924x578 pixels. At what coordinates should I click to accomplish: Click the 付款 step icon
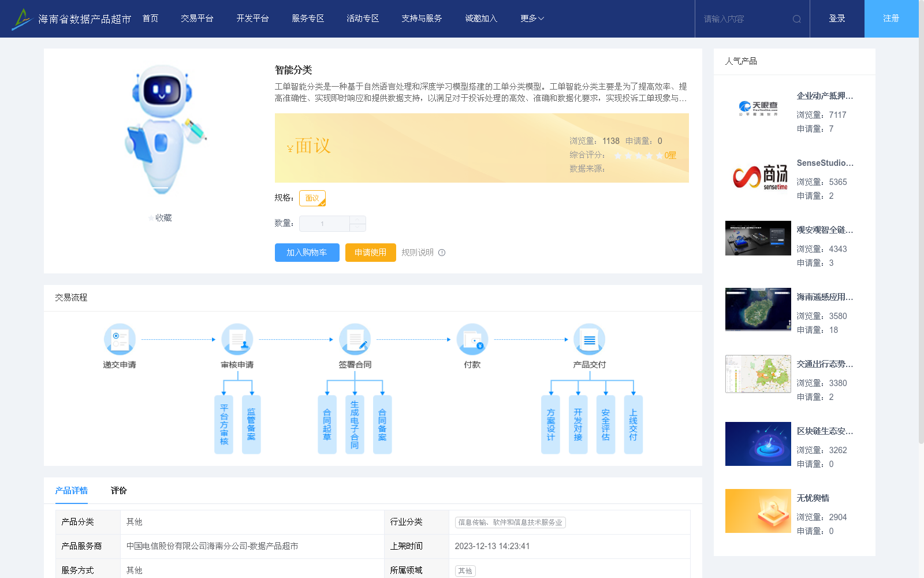pos(472,339)
